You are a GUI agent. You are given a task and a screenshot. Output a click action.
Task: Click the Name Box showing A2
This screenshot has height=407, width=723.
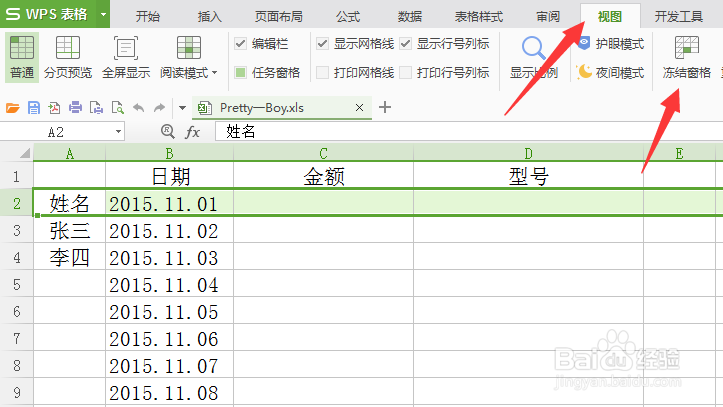56,132
